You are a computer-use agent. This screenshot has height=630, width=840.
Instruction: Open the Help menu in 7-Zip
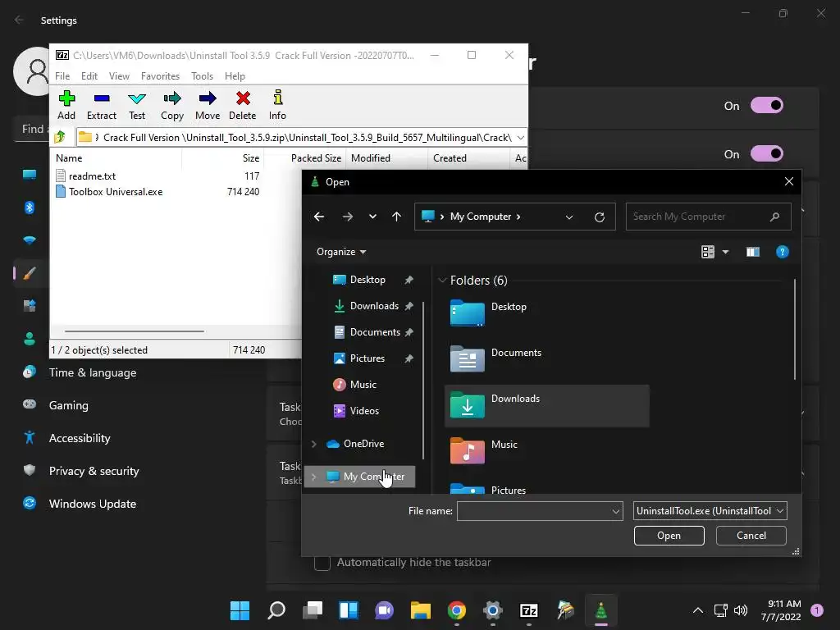235,76
